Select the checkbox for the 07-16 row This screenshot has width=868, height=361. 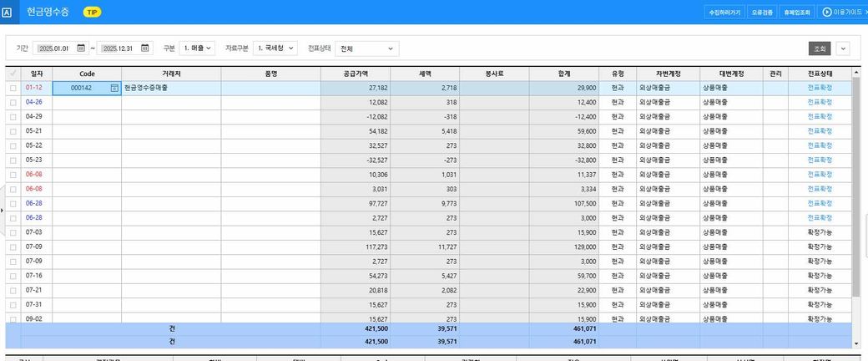click(x=13, y=275)
